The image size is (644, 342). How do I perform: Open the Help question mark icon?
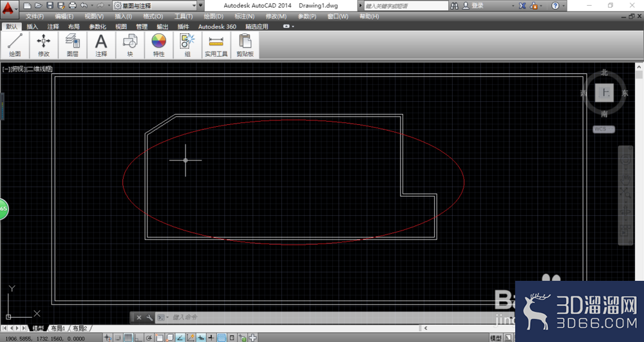tap(555, 6)
